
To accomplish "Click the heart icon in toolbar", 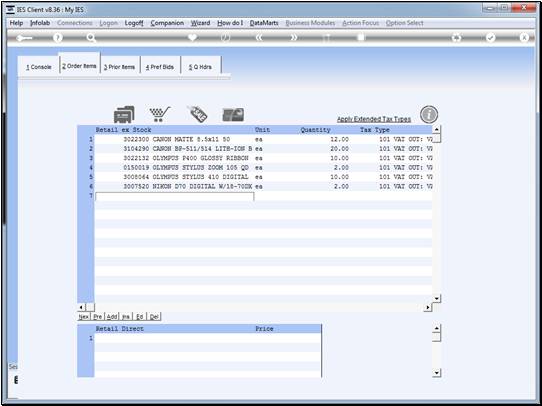I will pyautogui.click(x=192, y=37).
